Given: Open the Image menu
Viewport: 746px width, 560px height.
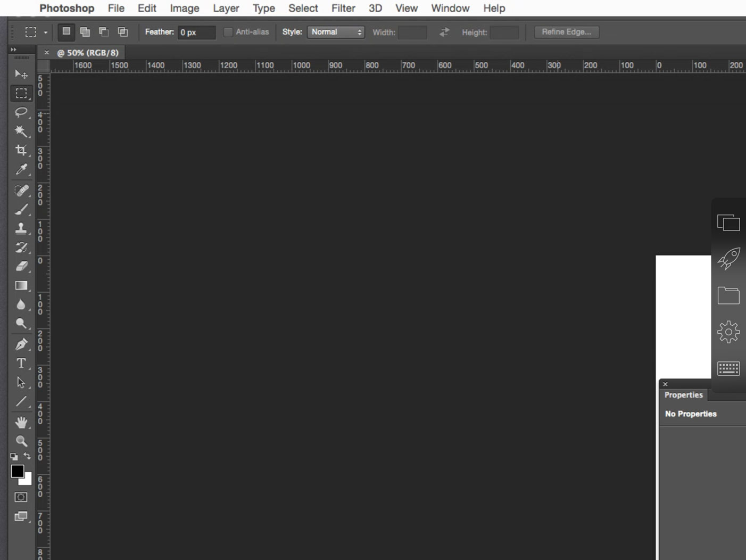Looking at the screenshot, I should [x=185, y=8].
